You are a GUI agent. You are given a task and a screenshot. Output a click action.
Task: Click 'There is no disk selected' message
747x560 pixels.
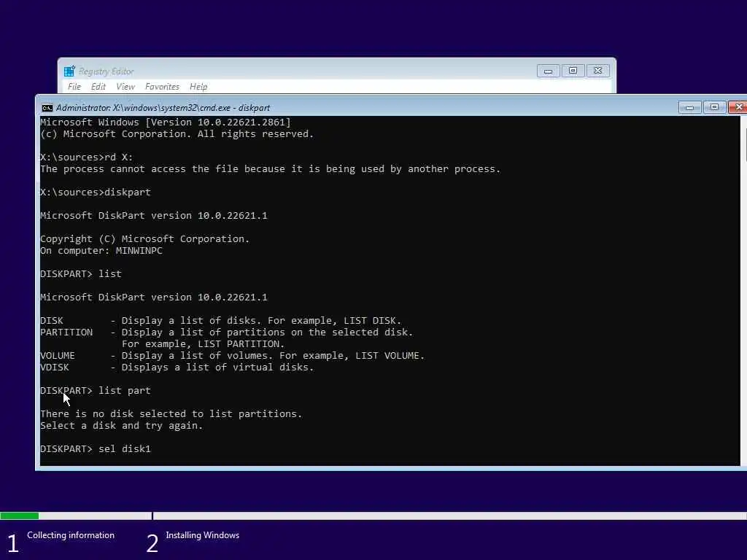[171, 414]
